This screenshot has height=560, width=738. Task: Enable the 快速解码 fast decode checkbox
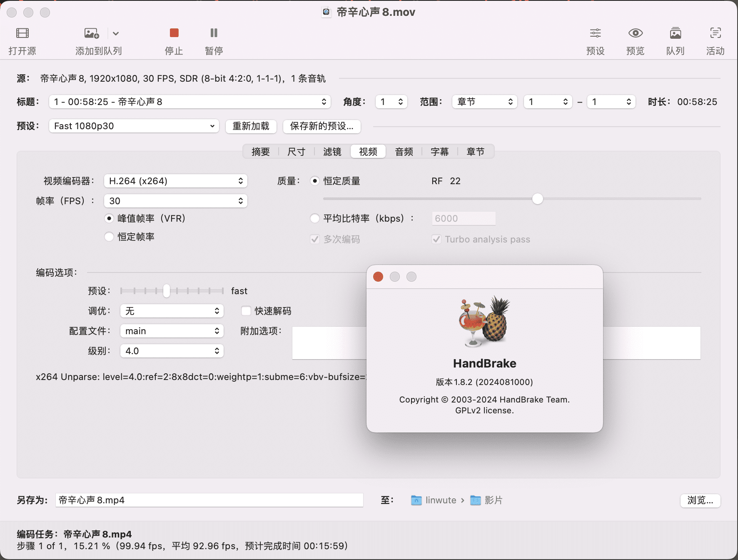(x=246, y=311)
